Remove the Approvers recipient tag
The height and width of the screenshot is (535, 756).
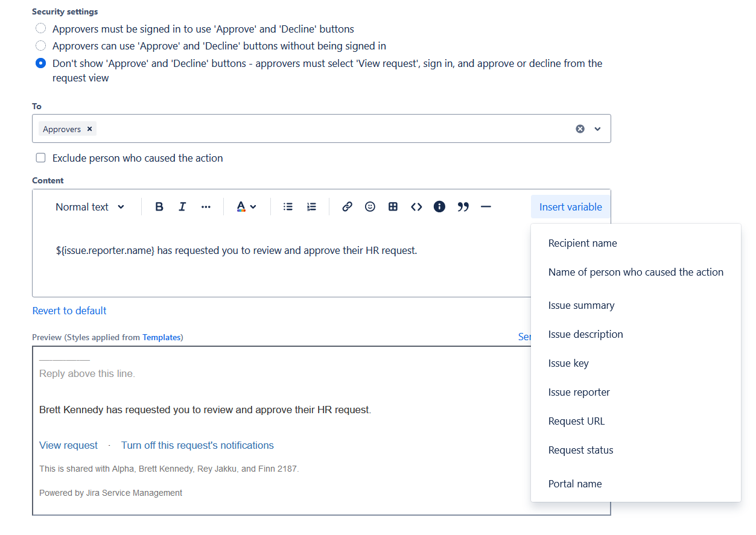coord(89,129)
